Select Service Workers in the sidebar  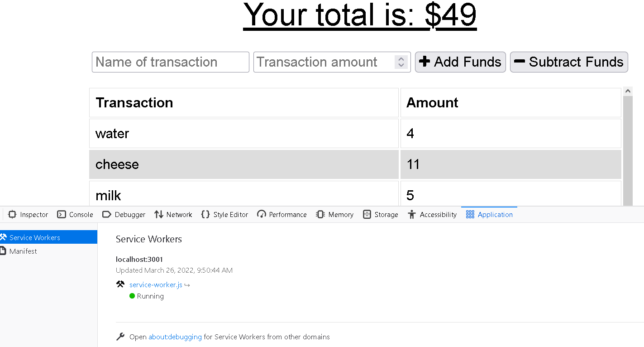[35, 237]
